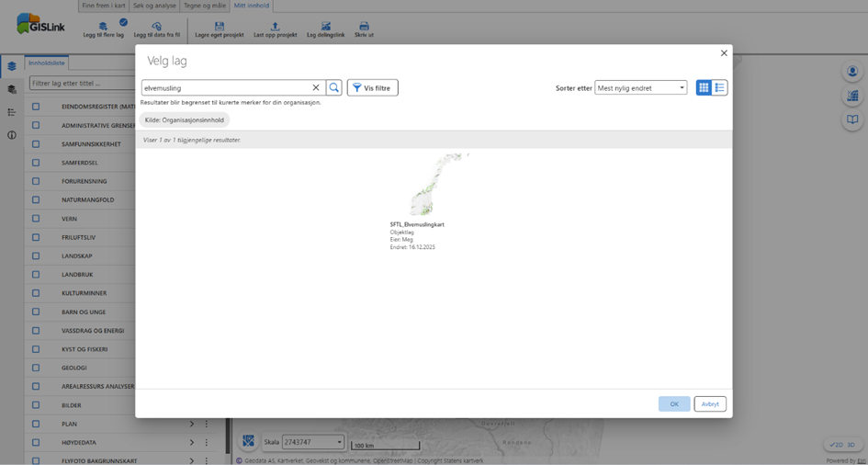Open the Lag delingslink tool
Image resolution: width=868 pixels, height=465 pixels.
tap(325, 27)
